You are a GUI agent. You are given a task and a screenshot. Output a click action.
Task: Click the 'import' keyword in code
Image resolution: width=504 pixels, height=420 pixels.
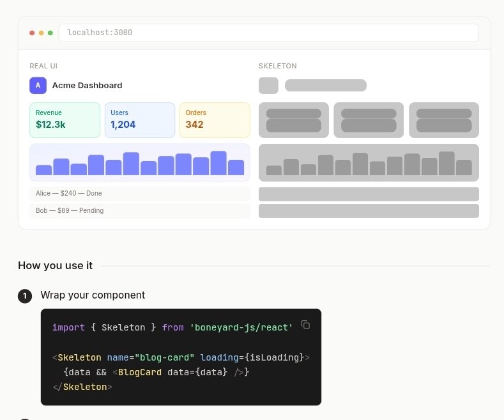pos(68,327)
